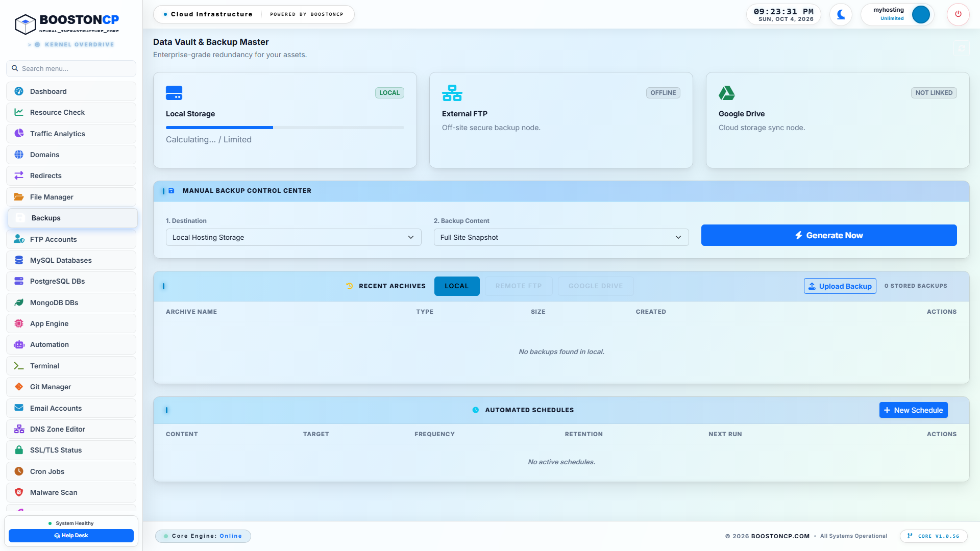
Task: Click the Unlimited plan label
Action: tap(892, 18)
